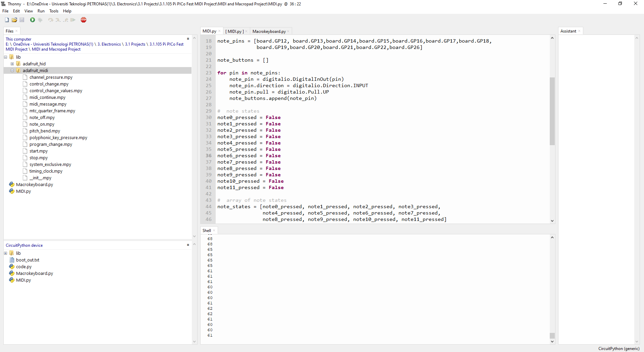Run the current script with green play button
The height and width of the screenshot is (352, 644).
pyautogui.click(x=33, y=20)
